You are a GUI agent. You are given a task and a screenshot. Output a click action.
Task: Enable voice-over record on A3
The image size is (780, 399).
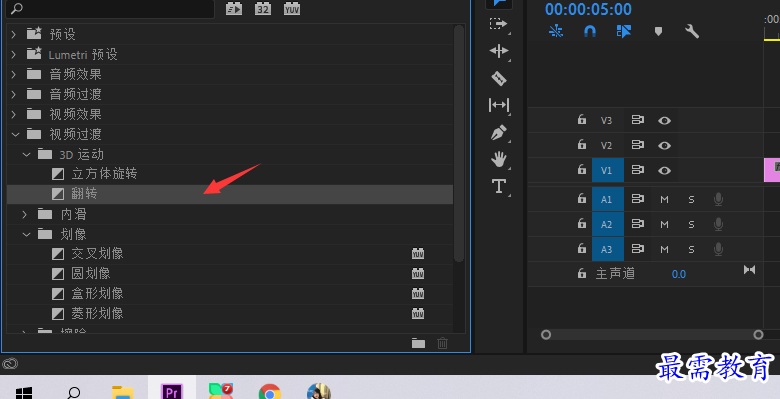718,249
